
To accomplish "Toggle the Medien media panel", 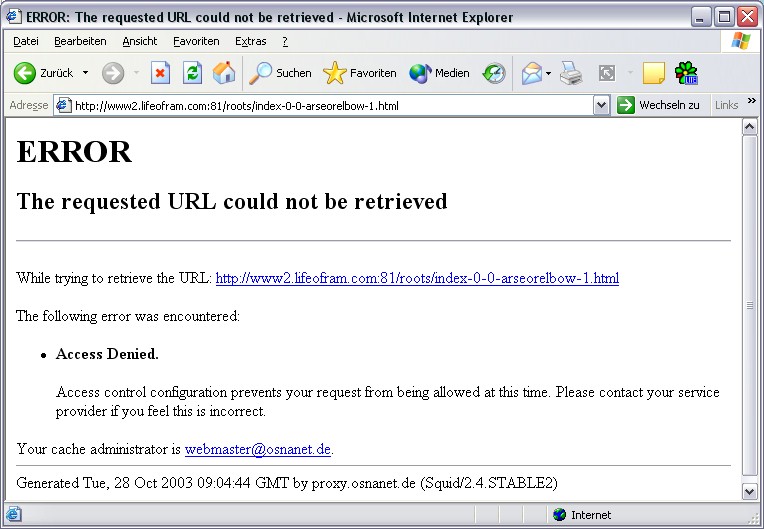I will click(x=439, y=74).
